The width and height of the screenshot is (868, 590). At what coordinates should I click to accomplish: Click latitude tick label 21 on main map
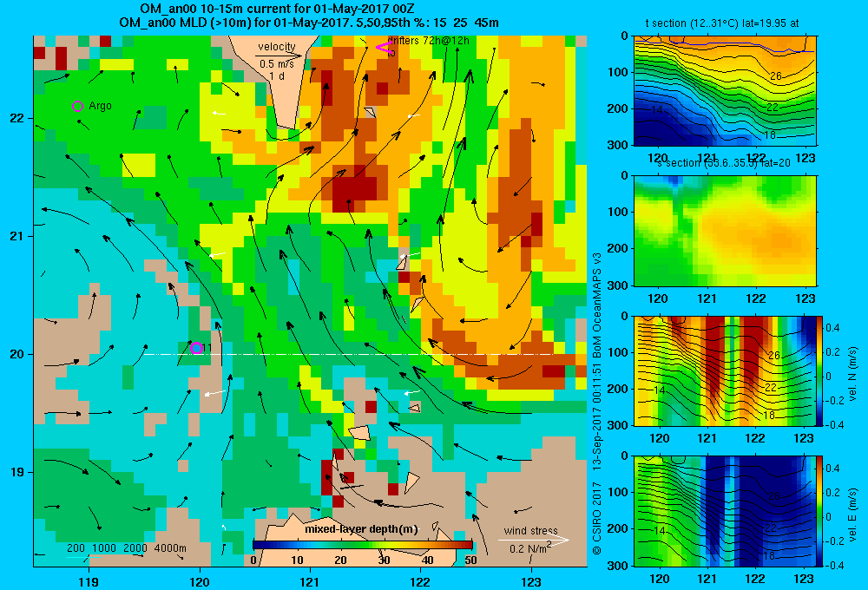[x=16, y=236]
